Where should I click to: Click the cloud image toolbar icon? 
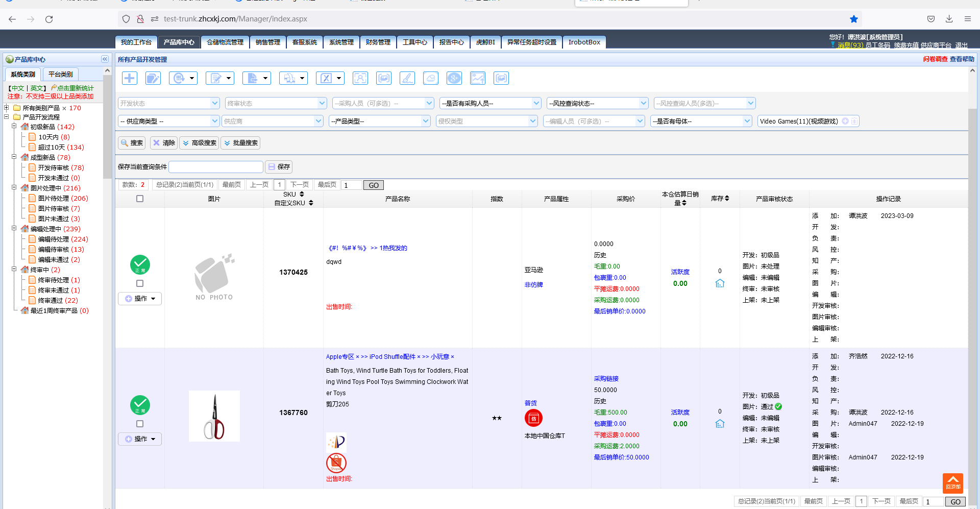pyautogui.click(x=431, y=78)
